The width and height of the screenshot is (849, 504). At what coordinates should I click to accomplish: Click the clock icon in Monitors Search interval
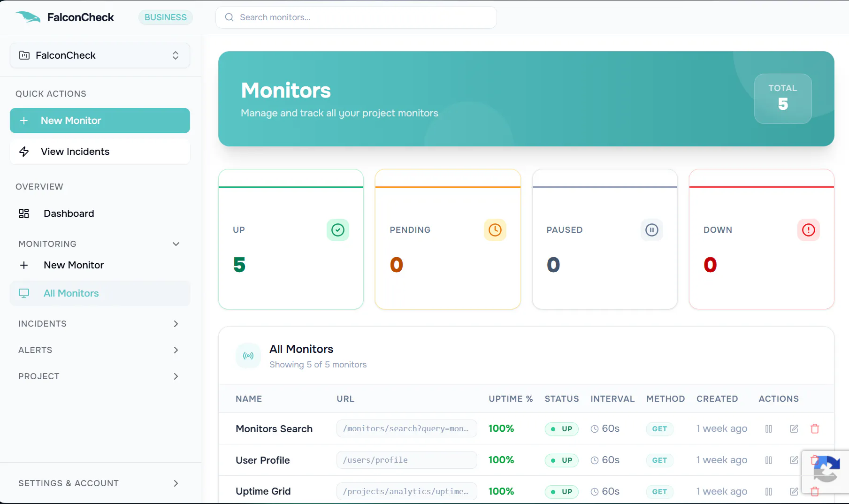595,429
